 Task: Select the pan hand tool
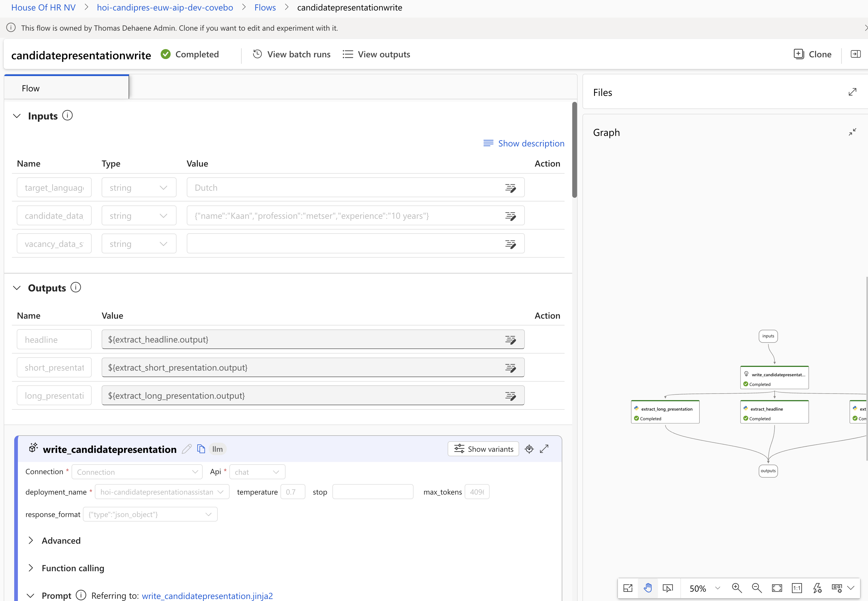coord(648,588)
